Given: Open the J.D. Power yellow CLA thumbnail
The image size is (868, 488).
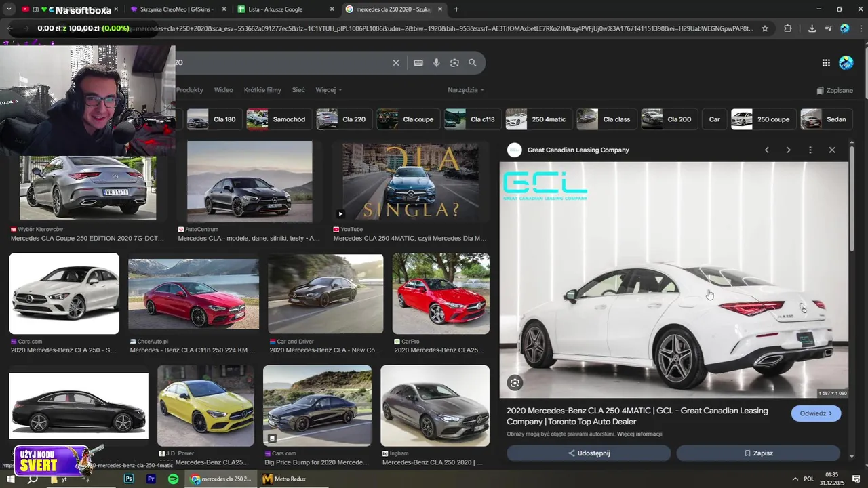Looking at the screenshot, I should tap(205, 405).
